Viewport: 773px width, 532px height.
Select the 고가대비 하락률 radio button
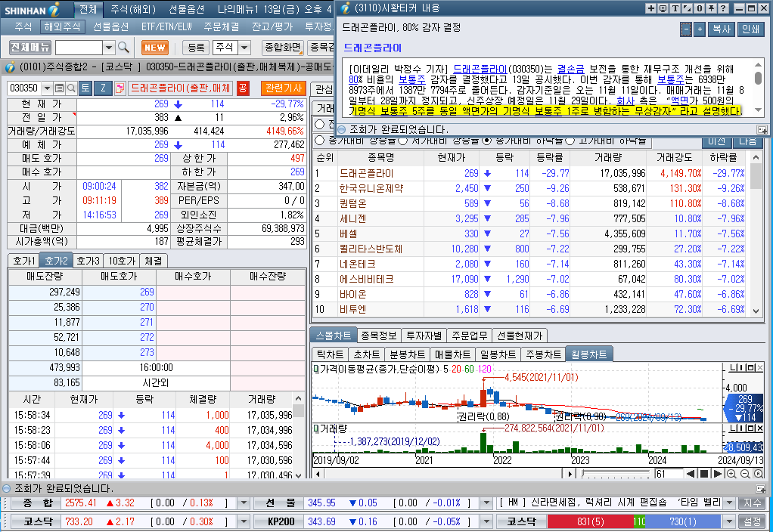coord(570,141)
